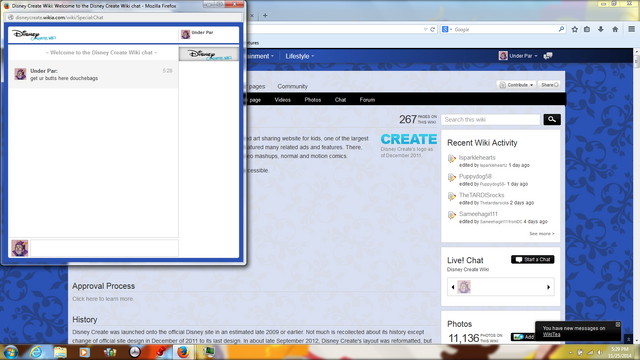
Task: Click the Under Par avatar in wiki top bar
Action: 503,56
